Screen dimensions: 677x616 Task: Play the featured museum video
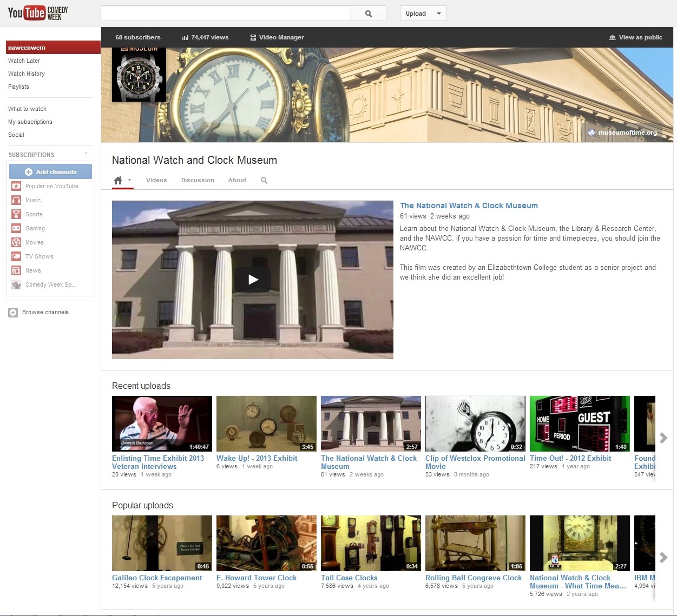pyautogui.click(x=253, y=280)
